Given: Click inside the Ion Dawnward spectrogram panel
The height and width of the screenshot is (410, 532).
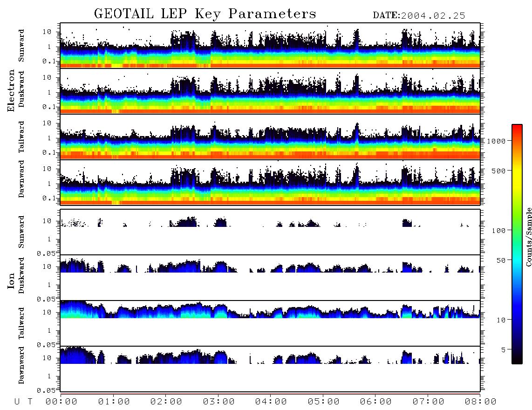Looking at the screenshot, I should point(270,369).
